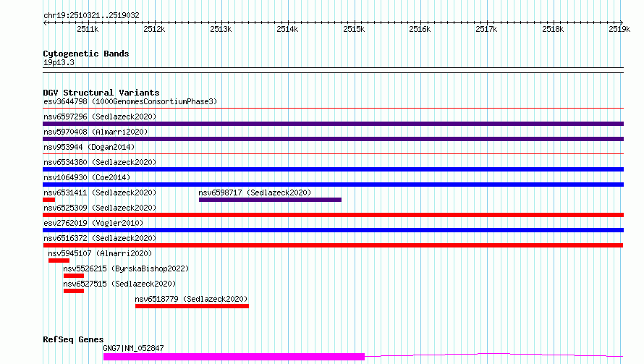The width and height of the screenshot is (644, 364).
Task: Open the nsv6518779 Sedlazeck2020 label
Action: (x=192, y=299)
